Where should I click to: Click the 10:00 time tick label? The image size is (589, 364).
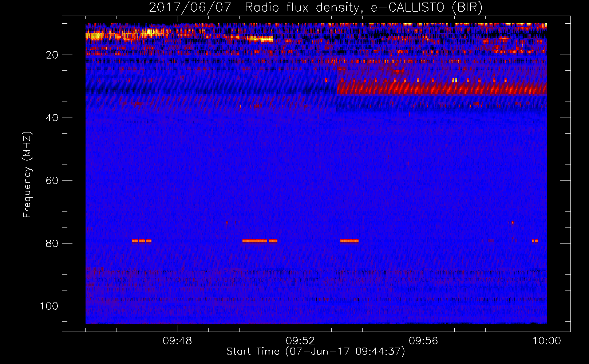pos(547,341)
